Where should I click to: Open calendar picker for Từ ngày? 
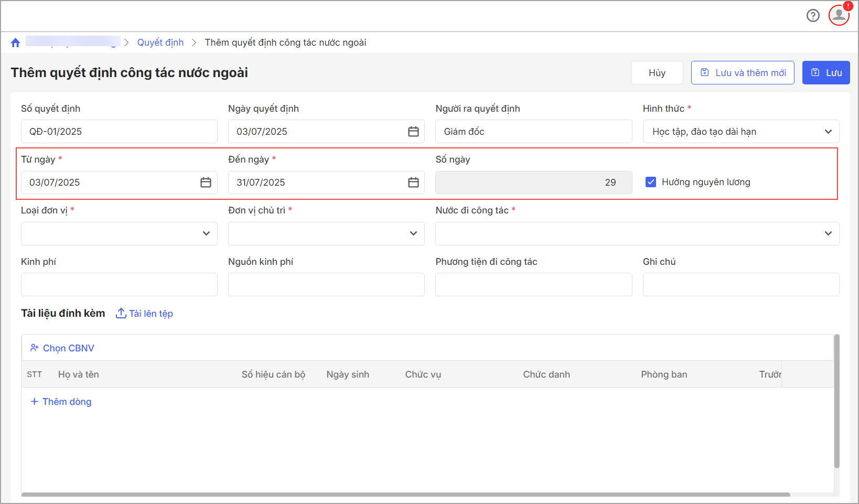point(206,183)
